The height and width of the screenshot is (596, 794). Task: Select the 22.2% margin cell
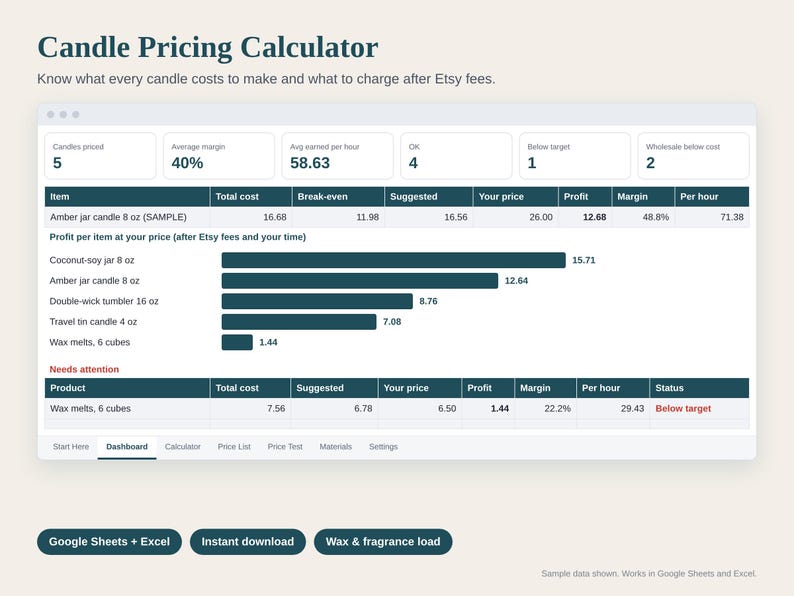(x=545, y=409)
